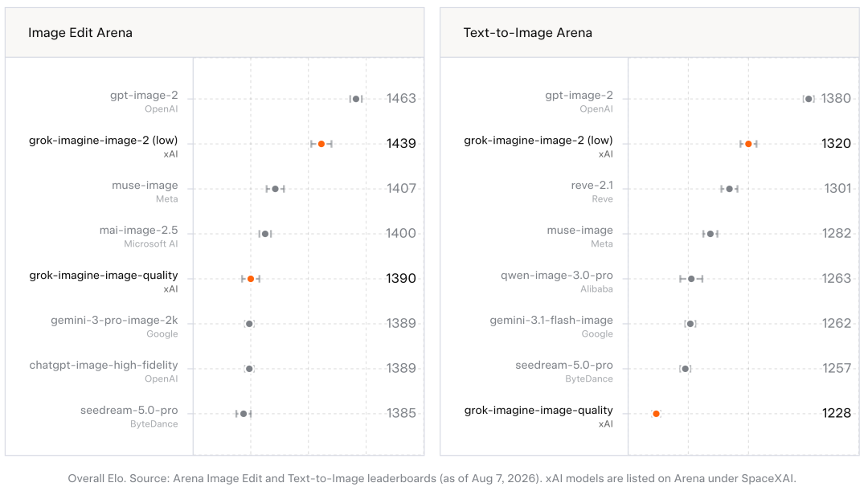Select orange grok-imagine-image-2 (low) dot in Text-to-Image

(x=748, y=144)
